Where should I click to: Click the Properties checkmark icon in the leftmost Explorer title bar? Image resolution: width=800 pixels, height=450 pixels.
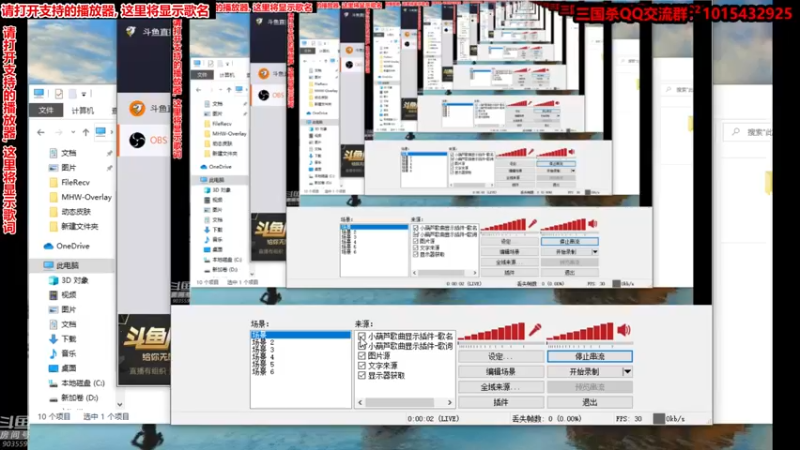[59, 93]
